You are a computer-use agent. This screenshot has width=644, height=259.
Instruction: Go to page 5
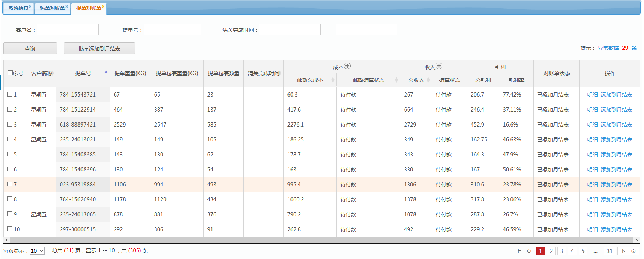coord(583,251)
